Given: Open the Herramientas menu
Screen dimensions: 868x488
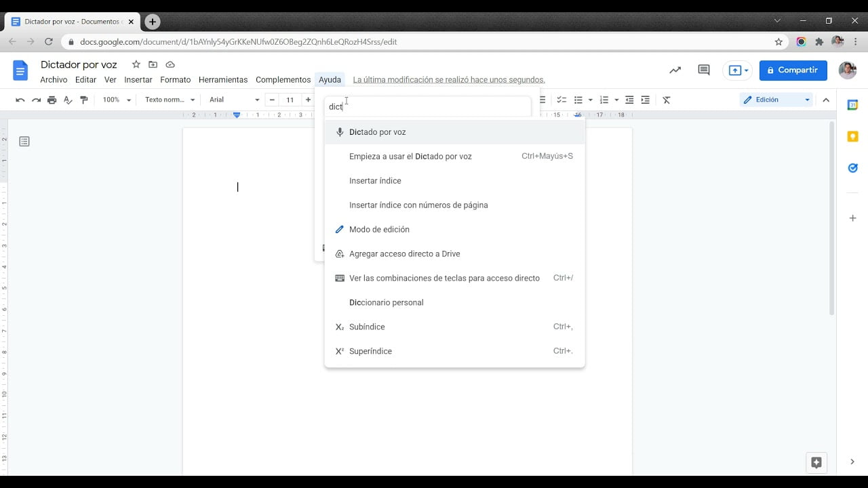Looking at the screenshot, I should click(223, 80).
